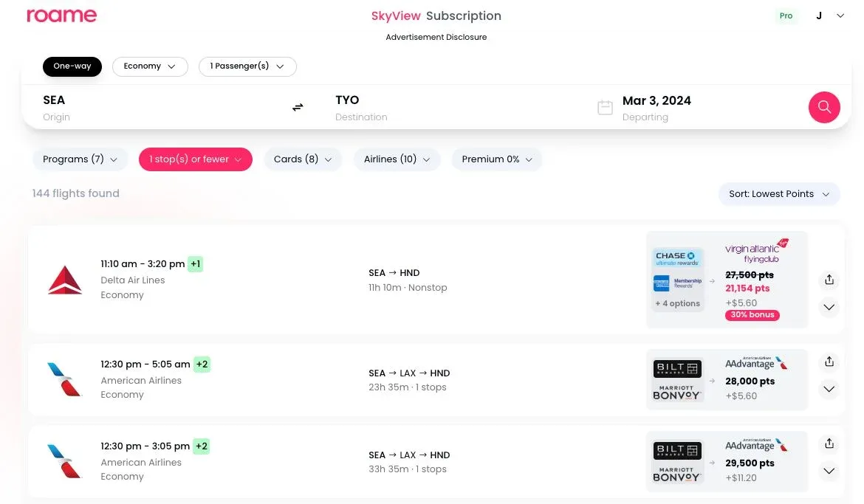Open the Subscription tab
The height and width of the screenshot is (504, 864).
[464, 16]
